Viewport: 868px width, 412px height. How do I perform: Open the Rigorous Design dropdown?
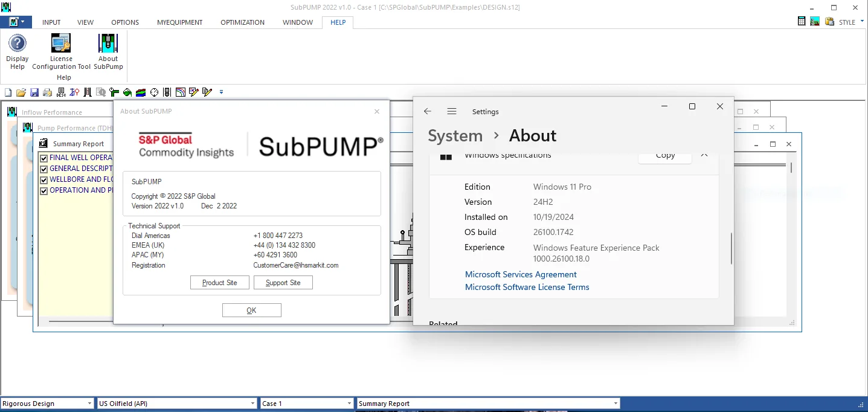pos(89,404)
